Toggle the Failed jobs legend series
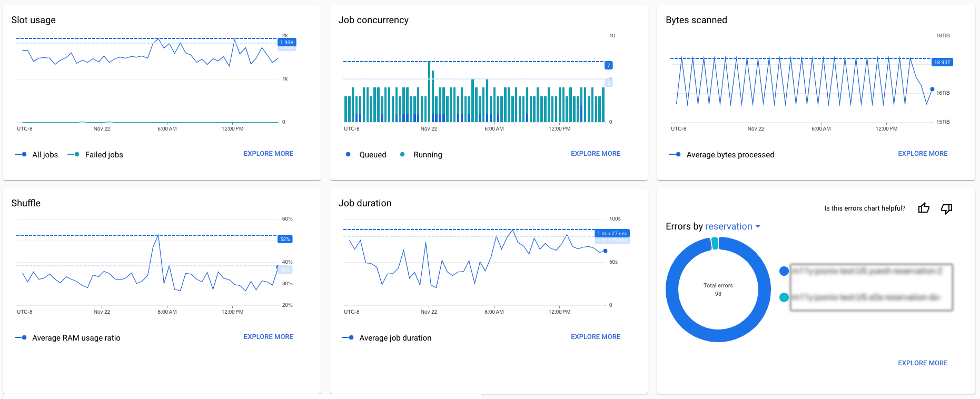This screenshot has height=399, width=980. point(96,155)
